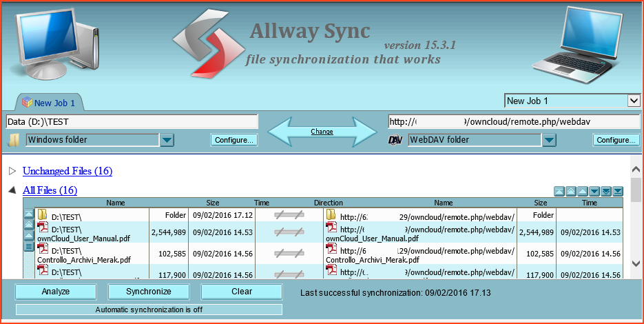
Task: Click into the Data (D:)\TEST path field
Action: (x=132, y=122)
